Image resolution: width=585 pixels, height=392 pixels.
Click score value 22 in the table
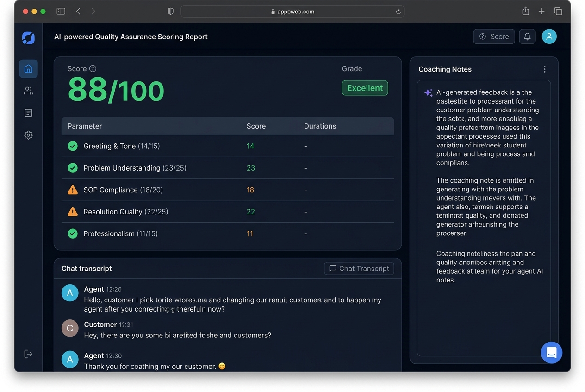pyautogui.click(x=251, y=212)
